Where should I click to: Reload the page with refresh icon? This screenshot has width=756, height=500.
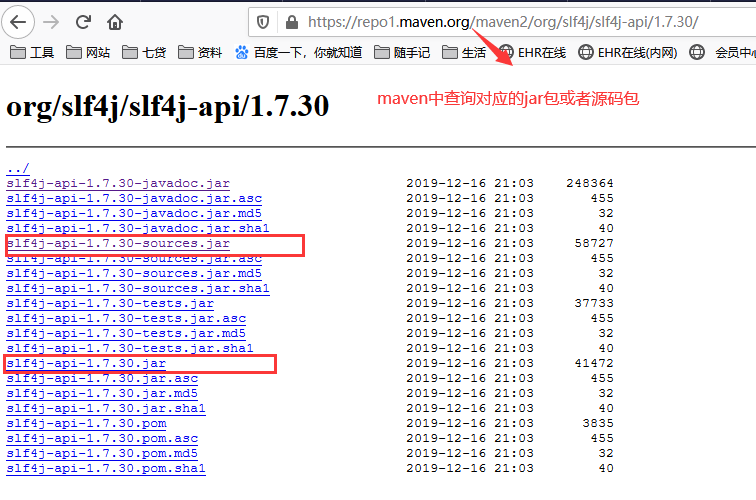(x=83, y=22)
